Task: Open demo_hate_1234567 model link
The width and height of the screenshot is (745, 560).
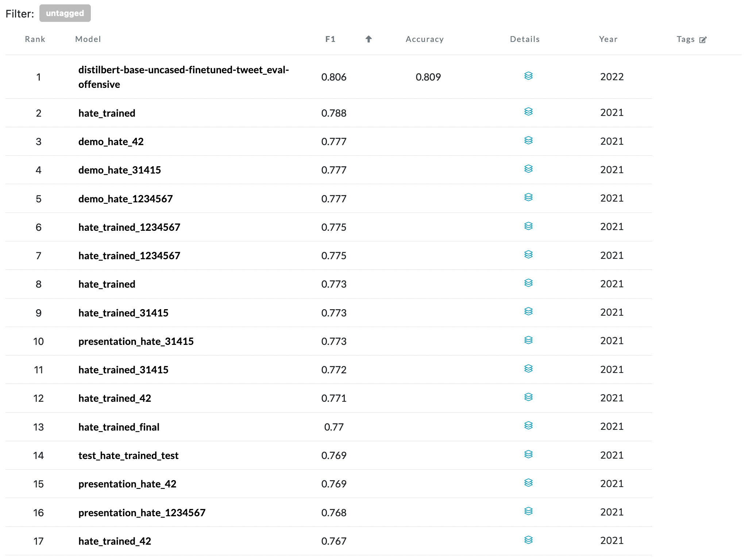Action: [x=126, y=199]
